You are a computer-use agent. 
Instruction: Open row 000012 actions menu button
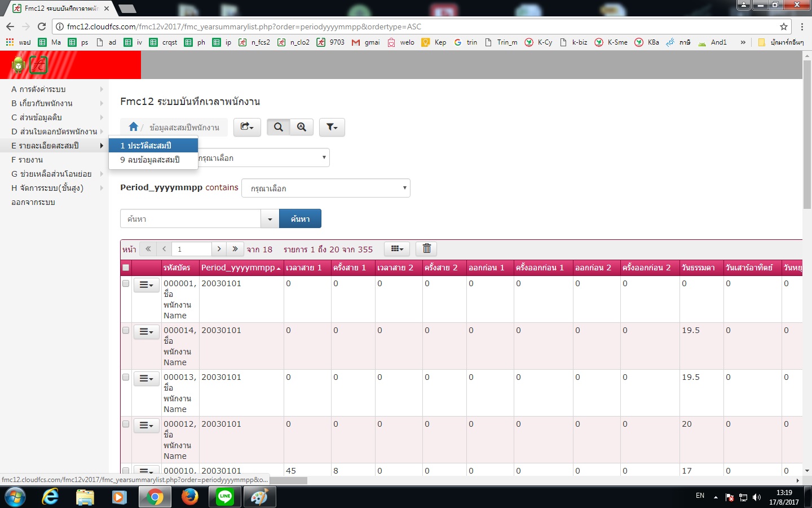147,426
